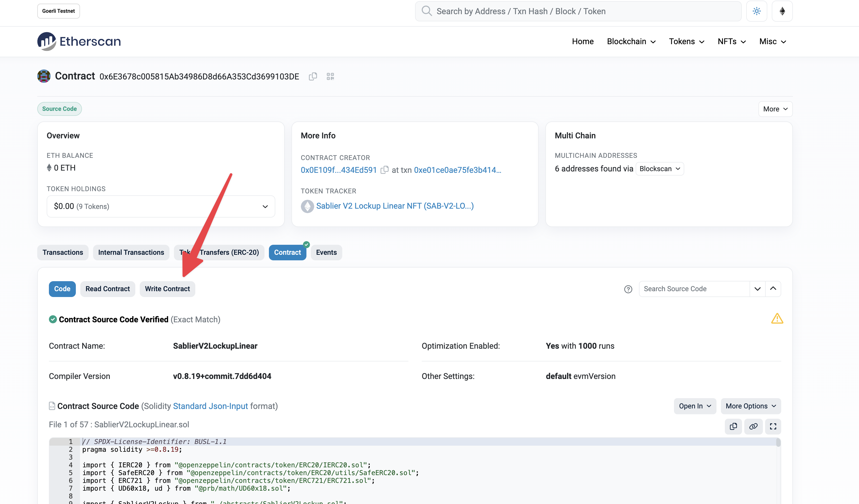
Task: Copy the source code to clipboard
Action: coord(733,426)
